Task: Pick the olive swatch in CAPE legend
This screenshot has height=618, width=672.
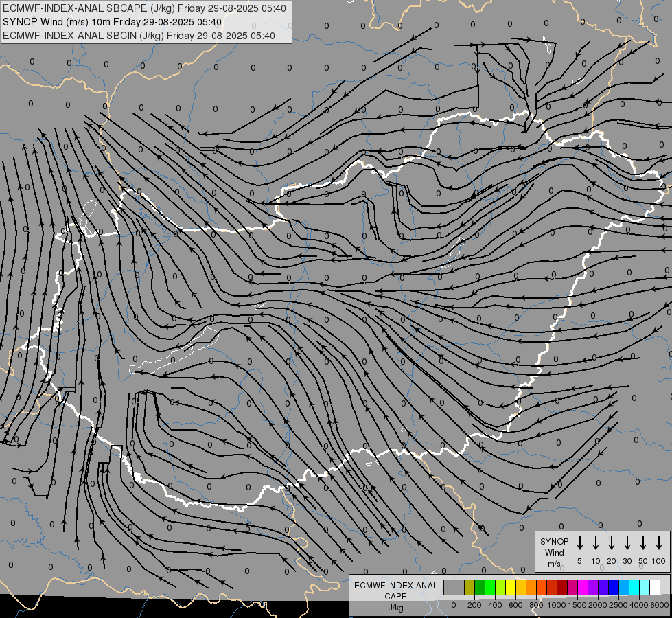Action: pyautogui.click(x=470, y=587)
